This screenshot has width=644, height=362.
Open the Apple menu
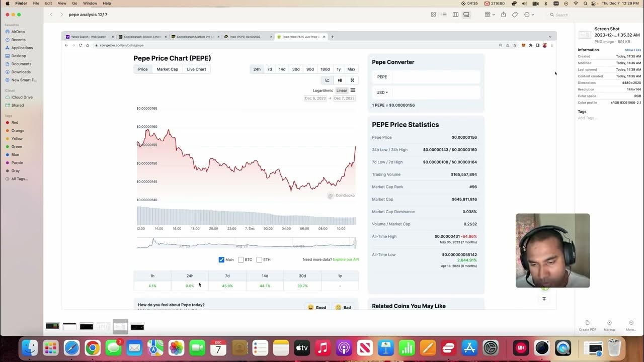[x=7, y=3]
